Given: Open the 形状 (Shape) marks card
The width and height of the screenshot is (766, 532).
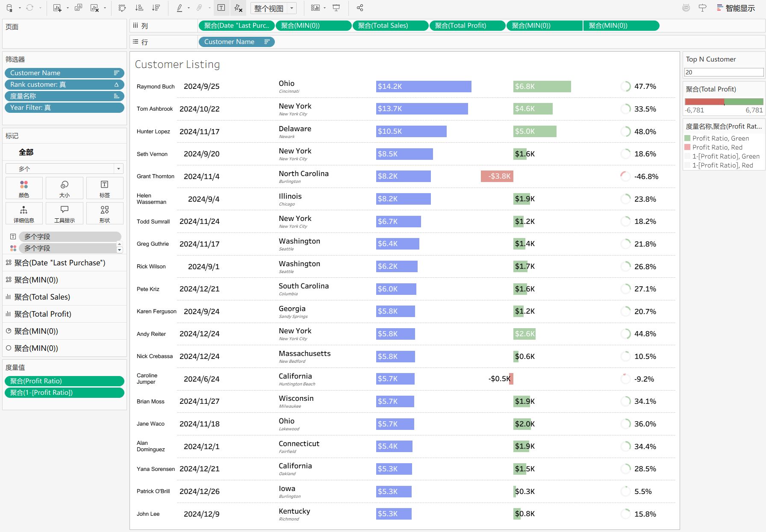Looking at the screenshot, I should tap(104, 213).
